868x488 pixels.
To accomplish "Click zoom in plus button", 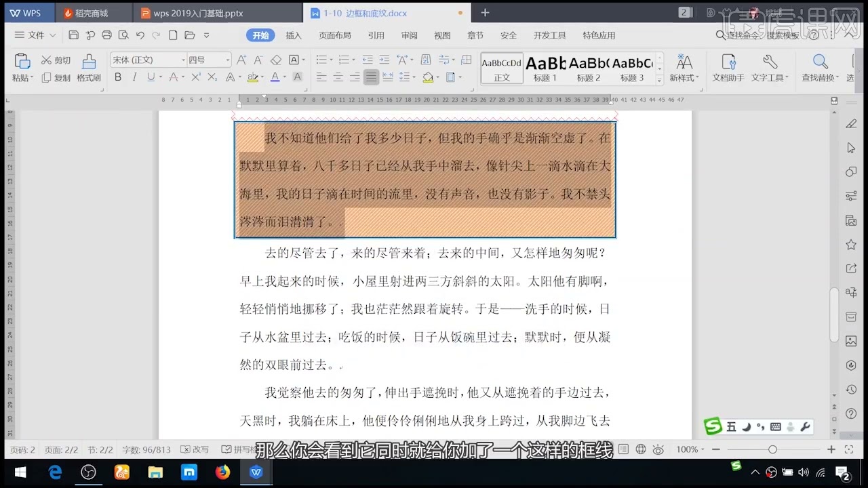I will pos(831,449).
